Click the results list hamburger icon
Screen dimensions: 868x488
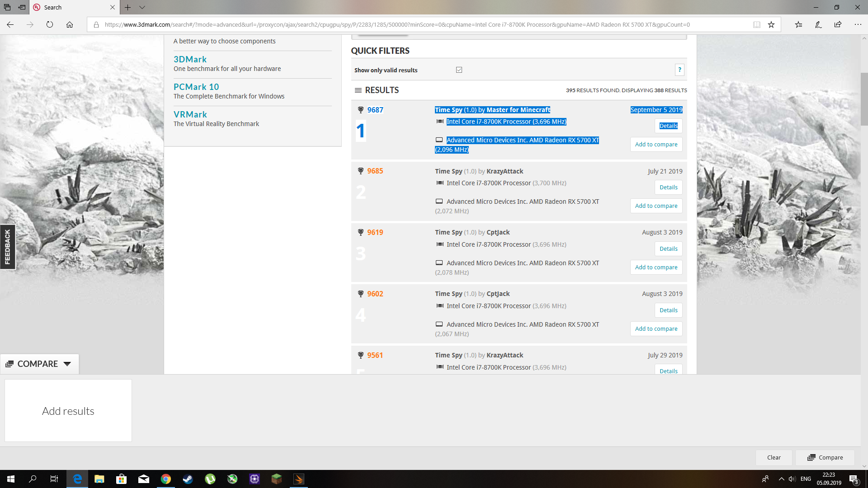coord(358,90)
